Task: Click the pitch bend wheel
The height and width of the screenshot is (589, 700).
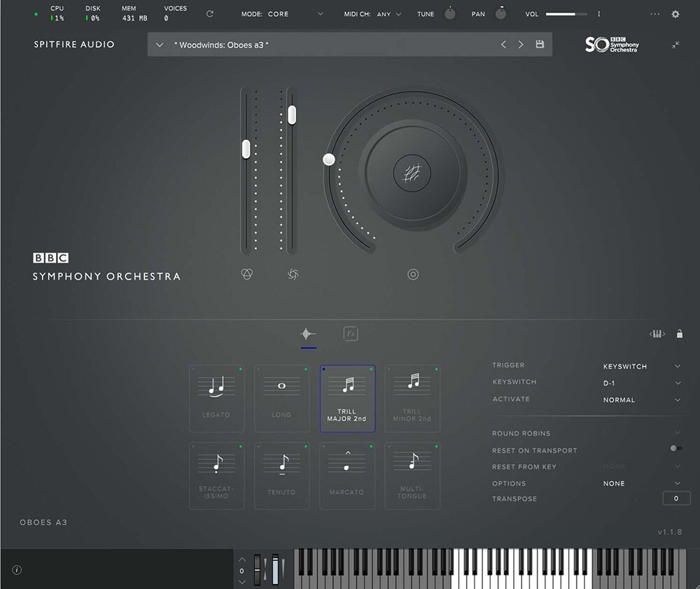Action: click(x=258, y=570)
